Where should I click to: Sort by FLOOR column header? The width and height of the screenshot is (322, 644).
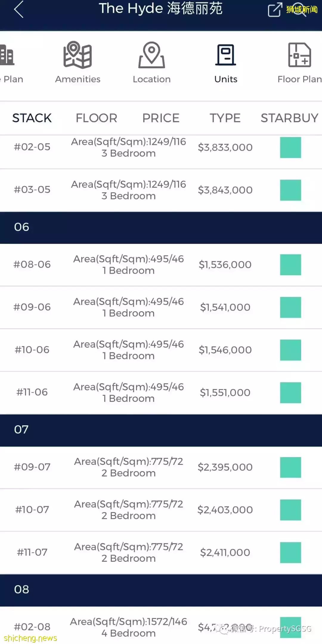[96, 118]
